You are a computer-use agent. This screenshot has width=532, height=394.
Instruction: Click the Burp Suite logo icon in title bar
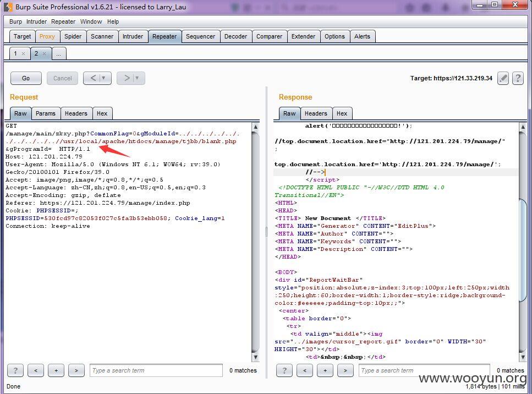[x=8, y=7]
